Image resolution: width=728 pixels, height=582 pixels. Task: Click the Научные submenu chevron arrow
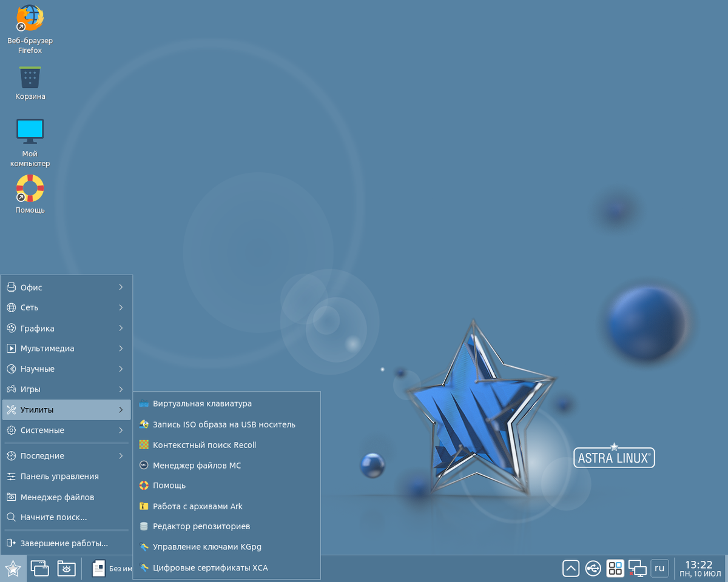pyautogui.click(x=121, y=369)
